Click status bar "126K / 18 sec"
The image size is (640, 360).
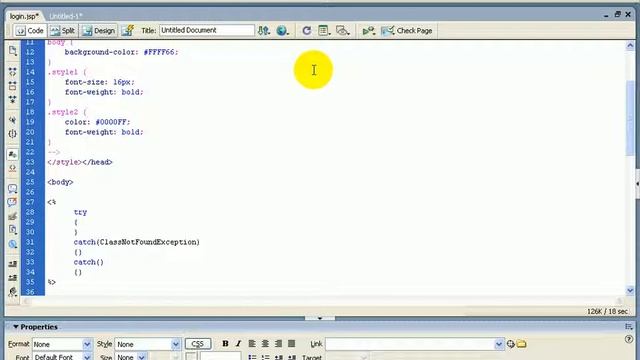click(607, 311)
